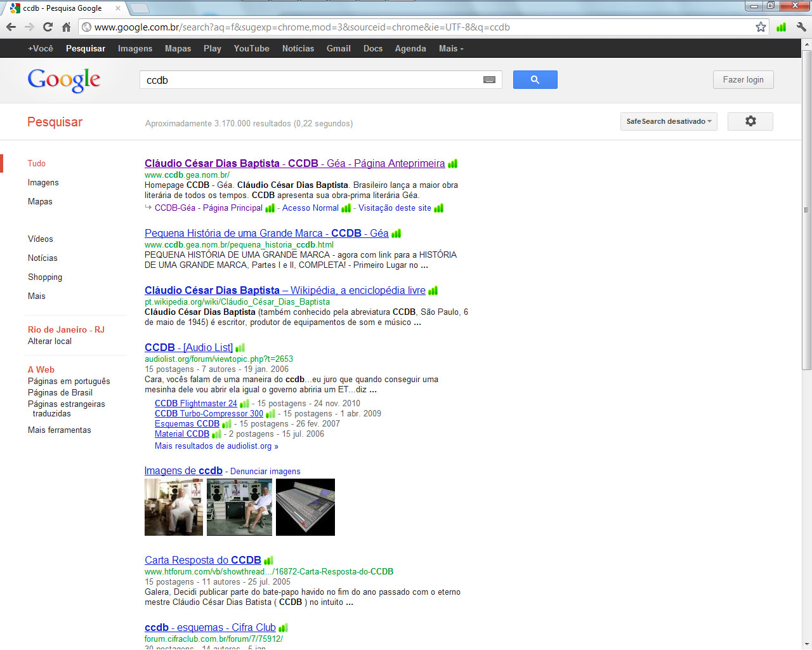Click the green bars extension icon in toolbar
812x650 pixels.
[781, 27]
